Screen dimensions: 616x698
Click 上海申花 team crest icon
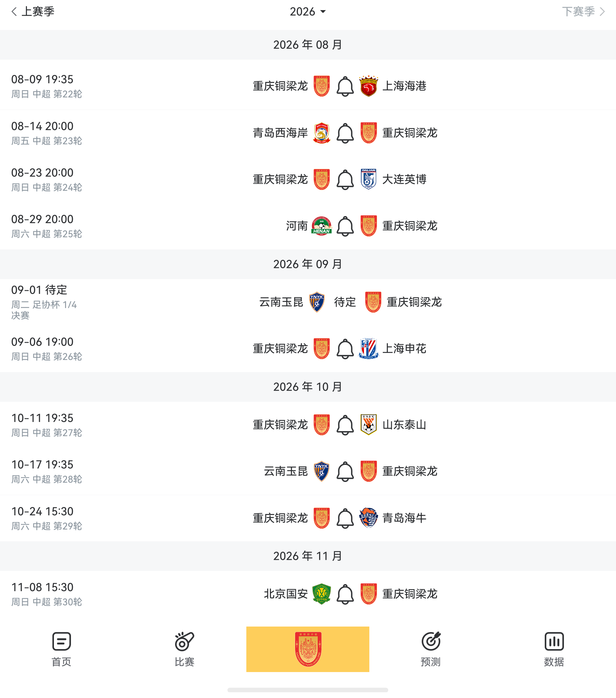(x=368, y=348)
